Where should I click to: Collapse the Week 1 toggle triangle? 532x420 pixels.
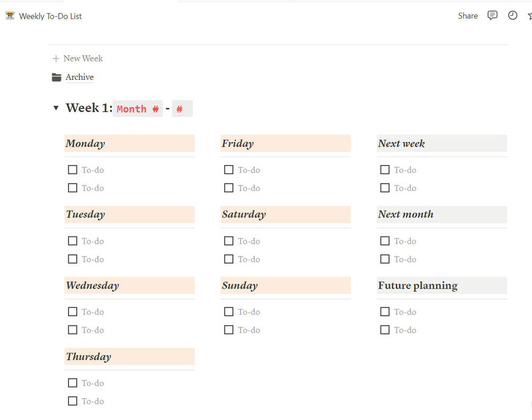pyautogui.click(x=56, y=108)
